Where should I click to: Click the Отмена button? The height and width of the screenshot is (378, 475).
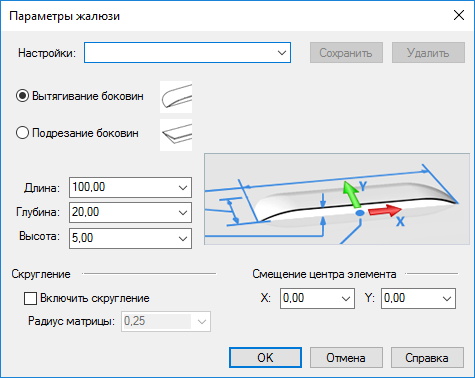click(346, 358)
